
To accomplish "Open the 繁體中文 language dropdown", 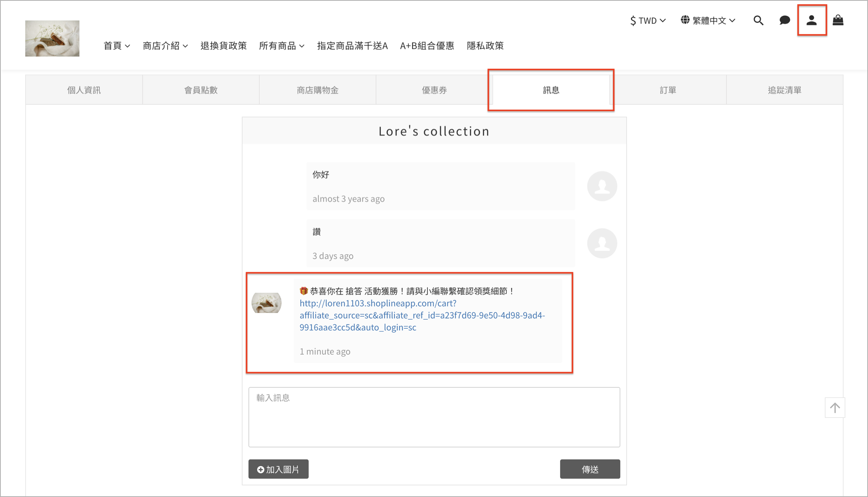I will pyautogui.click(x=708, y=20).
